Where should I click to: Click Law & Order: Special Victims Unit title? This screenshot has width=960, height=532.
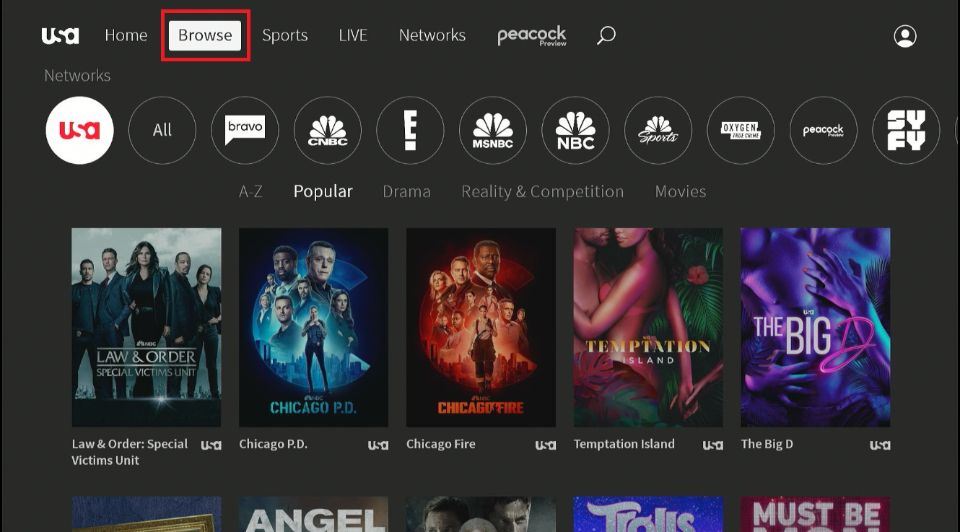130,452
